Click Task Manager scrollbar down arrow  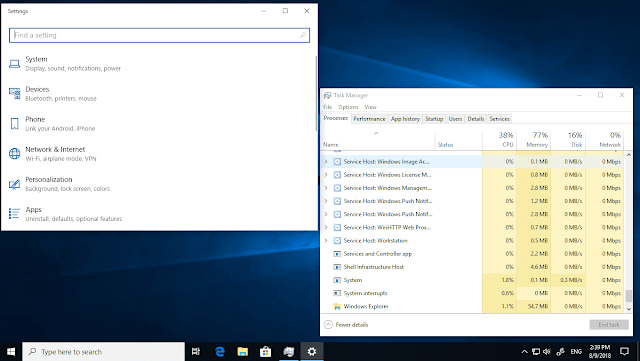point(629,309)
